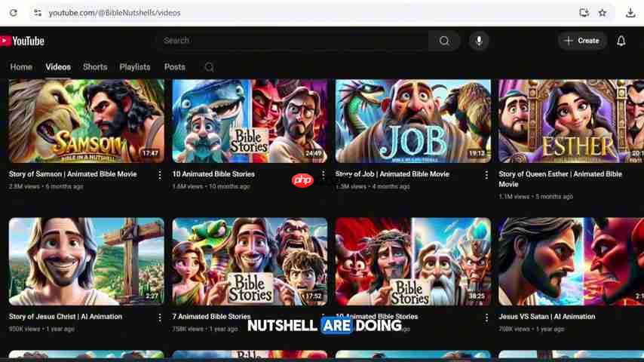Open the Playlists channel tab
The width and height of the screenshot is (644, 362).
(135, 67)
